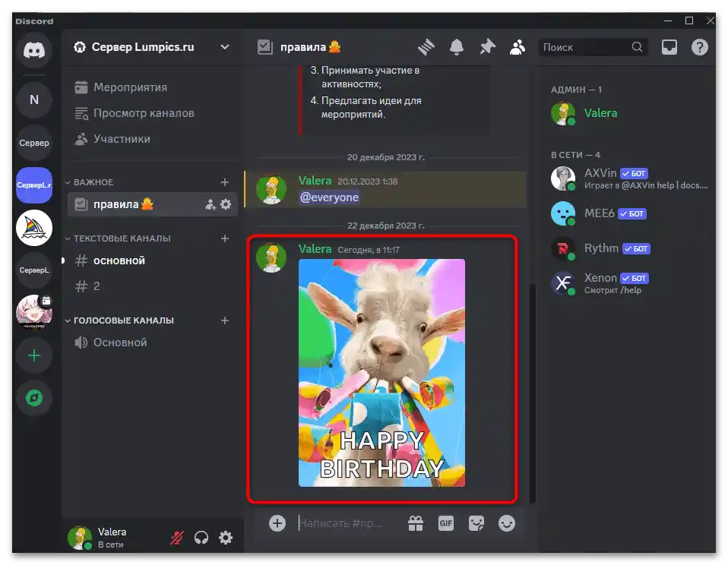Click Valera name on @everyone message
Image resolution: width=728 pixels, height=565 pixels.
tap(315, 181)
